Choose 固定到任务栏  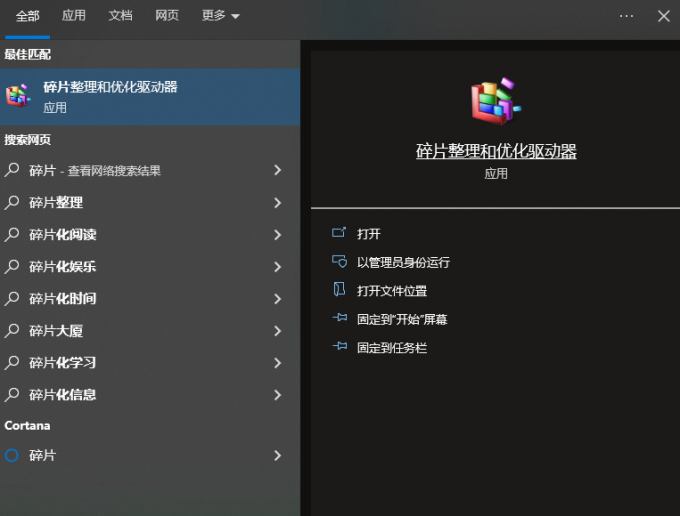[x=392, y=348]
